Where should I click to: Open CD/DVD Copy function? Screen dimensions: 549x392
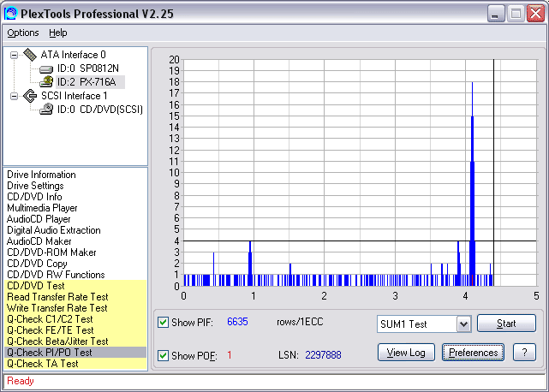[37, 264]
